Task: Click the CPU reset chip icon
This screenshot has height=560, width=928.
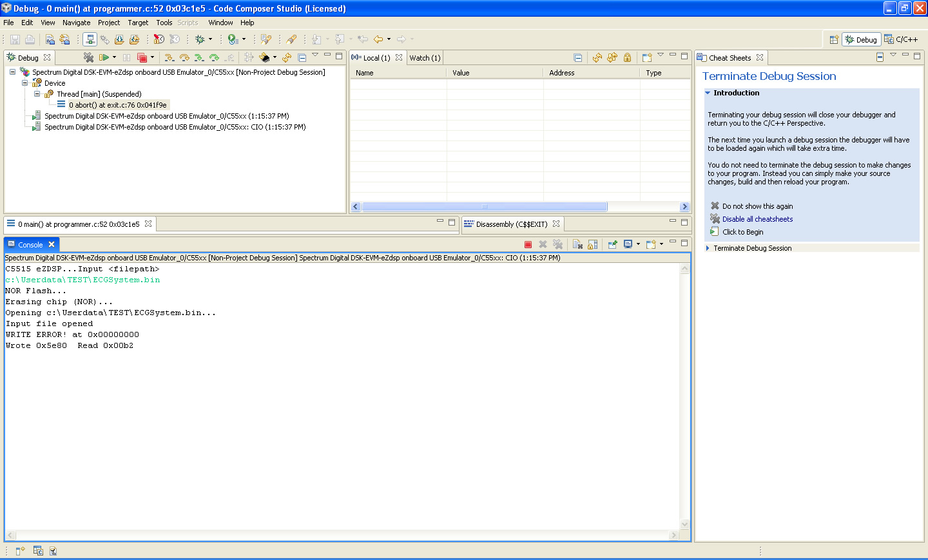Action: pyautogui.click(x=264, y=57)
